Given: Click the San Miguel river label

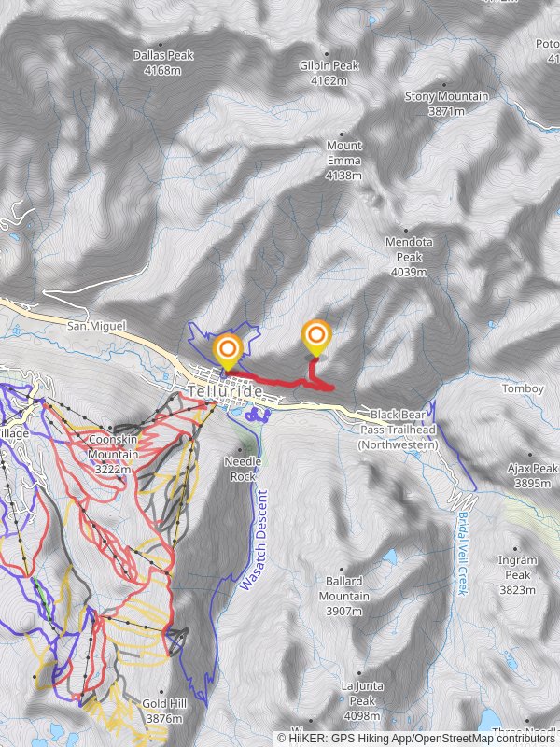Looking at the screenshot, I should click(97, 326).
